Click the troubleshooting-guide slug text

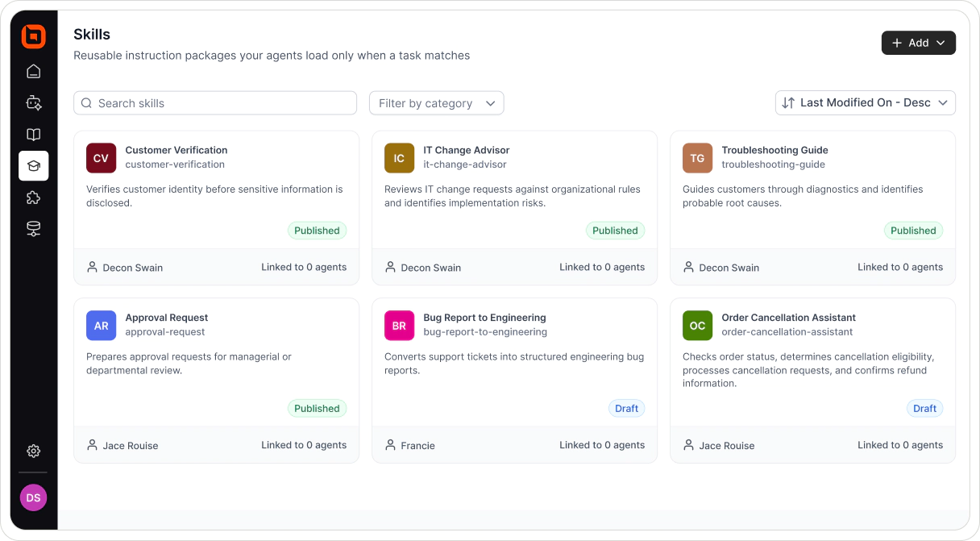(774, 164)
